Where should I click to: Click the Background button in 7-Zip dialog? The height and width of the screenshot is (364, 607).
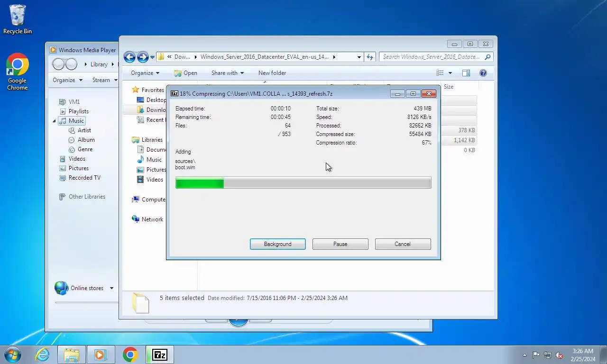click(x=277, y=244)
